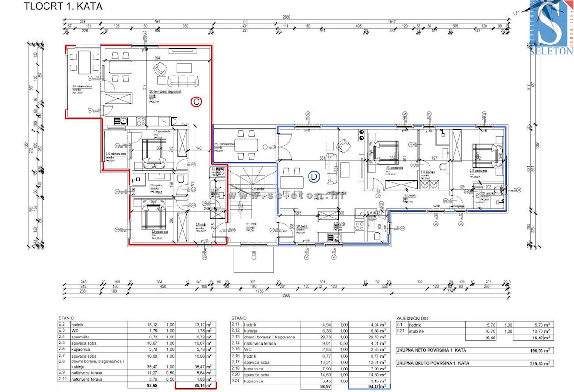
Task: Click the blue-outlined 94,47 m² total
Action: pos(370,386)
